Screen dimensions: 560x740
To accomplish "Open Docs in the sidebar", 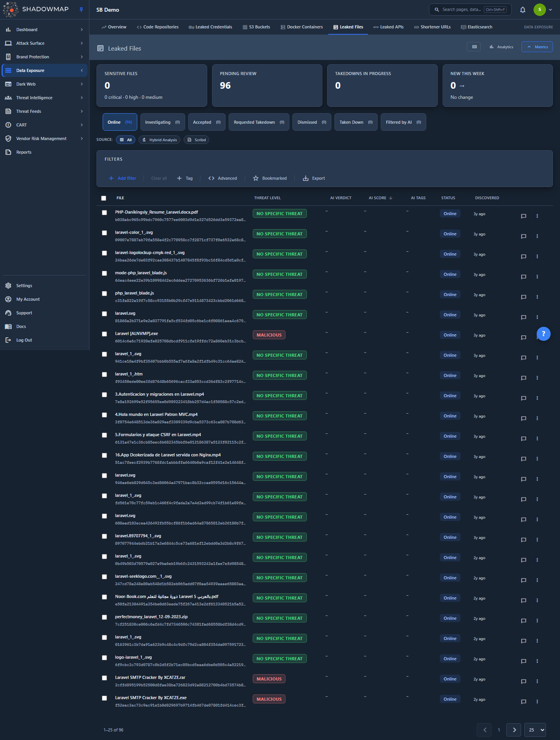I will pos(21,326).
